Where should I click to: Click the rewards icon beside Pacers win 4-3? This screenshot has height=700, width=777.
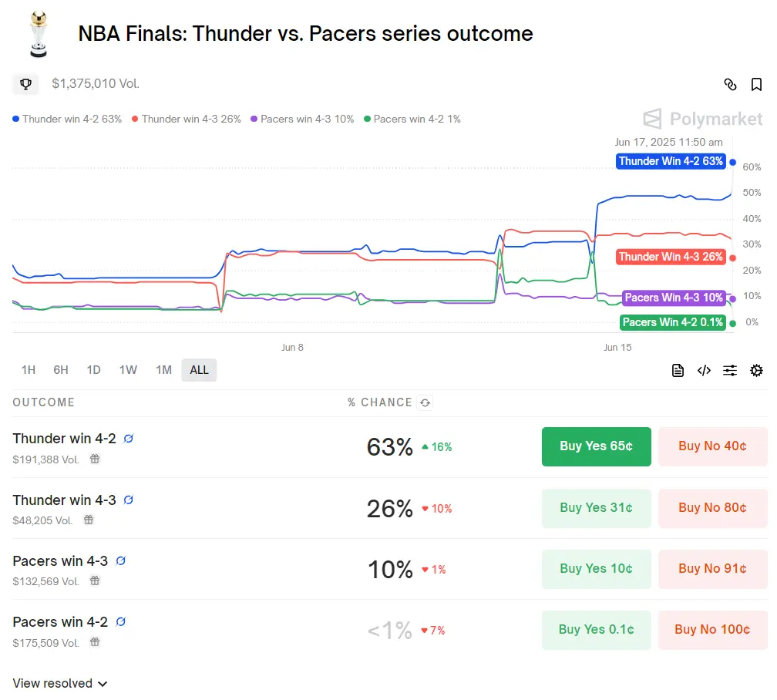[x=121, y=561]
